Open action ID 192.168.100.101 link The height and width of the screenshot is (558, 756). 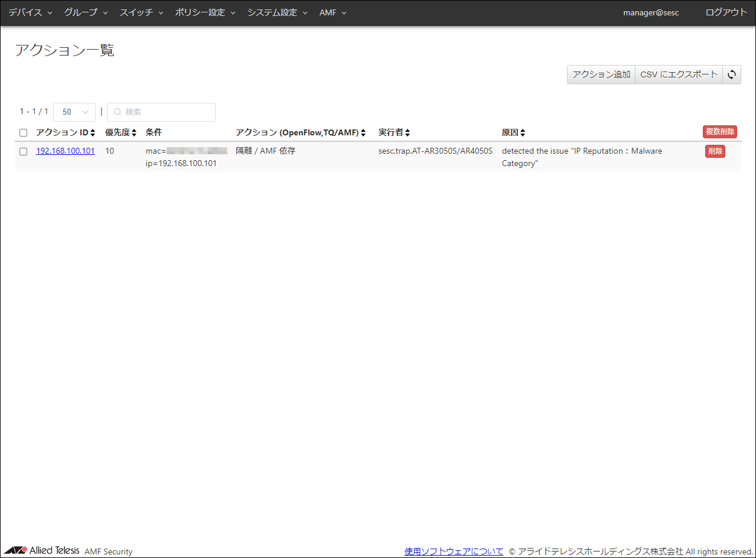(66, 151)
